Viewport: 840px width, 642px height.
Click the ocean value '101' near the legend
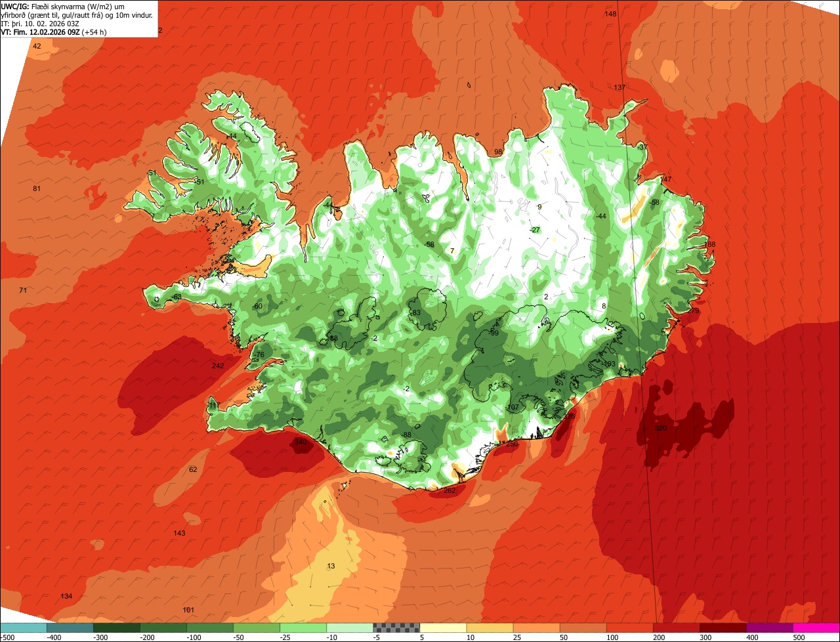click(188, 610)
